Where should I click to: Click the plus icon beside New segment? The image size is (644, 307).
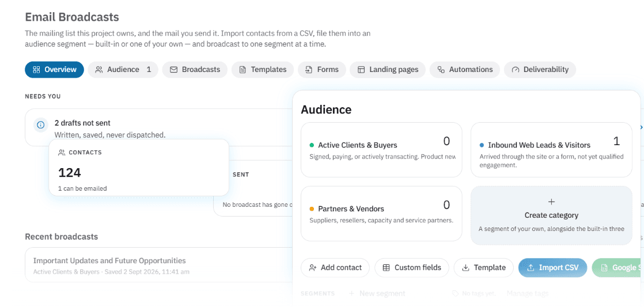[x=351, y=293]
